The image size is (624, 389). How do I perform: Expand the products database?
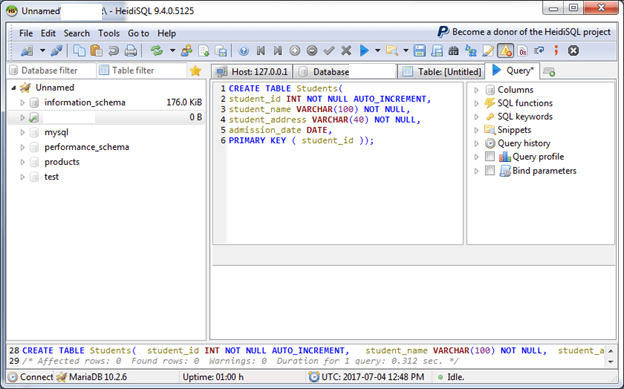[x=22, y=162]
